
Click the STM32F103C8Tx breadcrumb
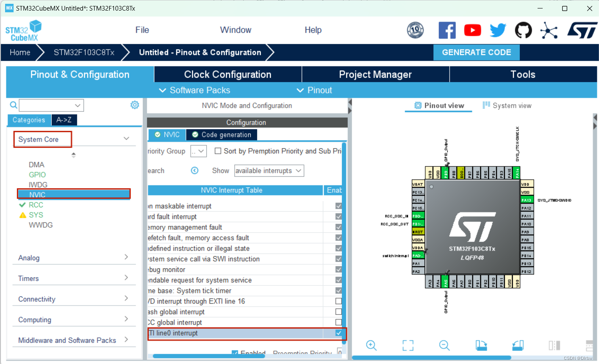click(84, 52)
